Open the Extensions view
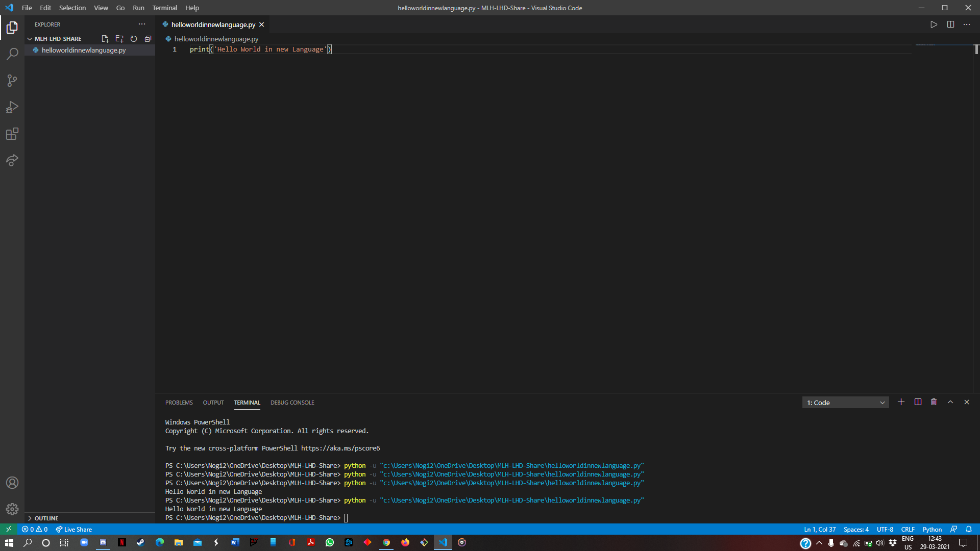The height and width of the screenshot is (551, 980). click(x=12, y=134)
